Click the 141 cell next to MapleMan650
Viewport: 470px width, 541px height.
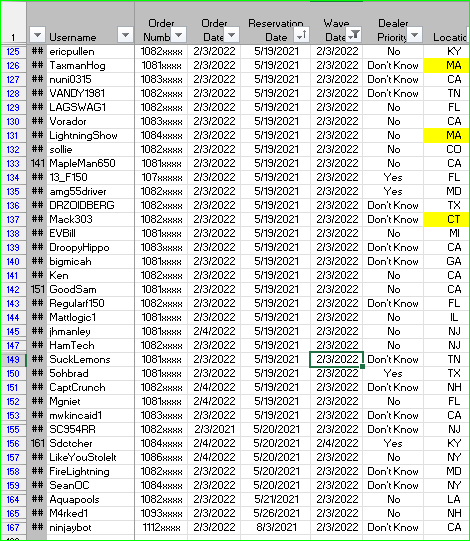tap(37, 164)
